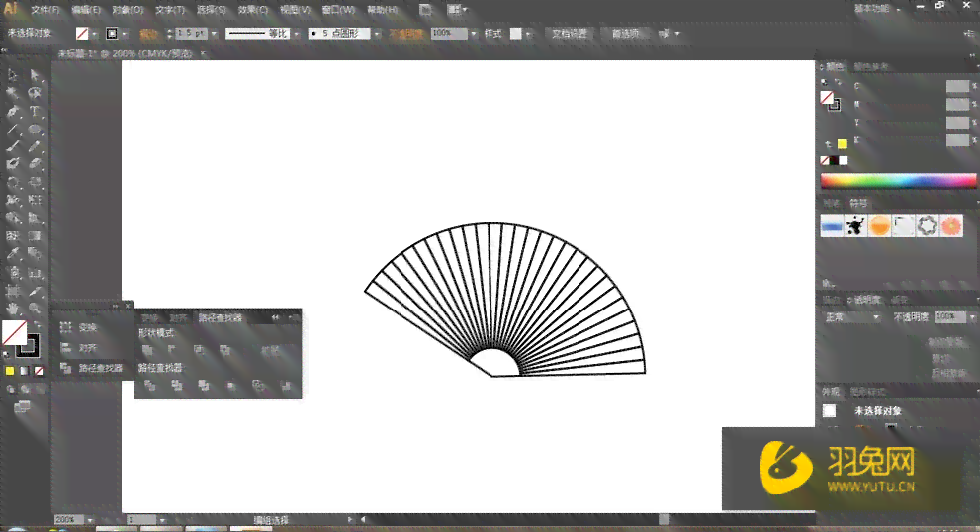Viewport: 980px width, 532px height.
Task: Switch to the 符号 tab
Action: click(x=858, y=203)
